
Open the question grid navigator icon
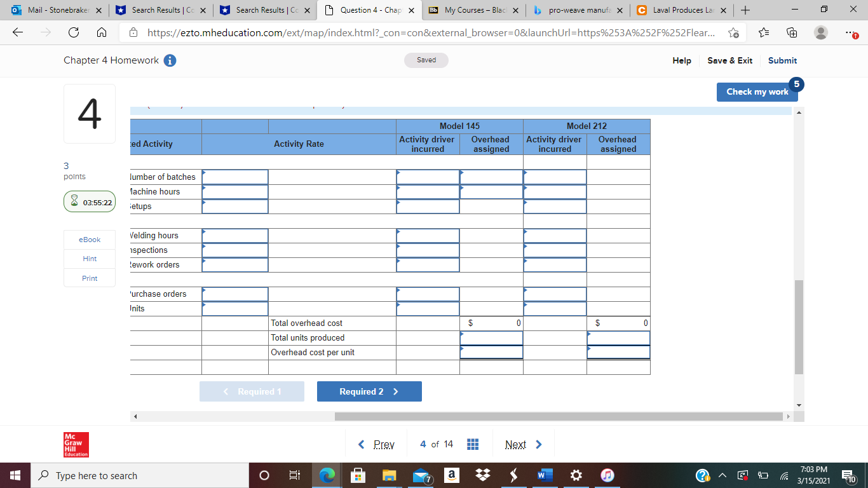(473, 444)
